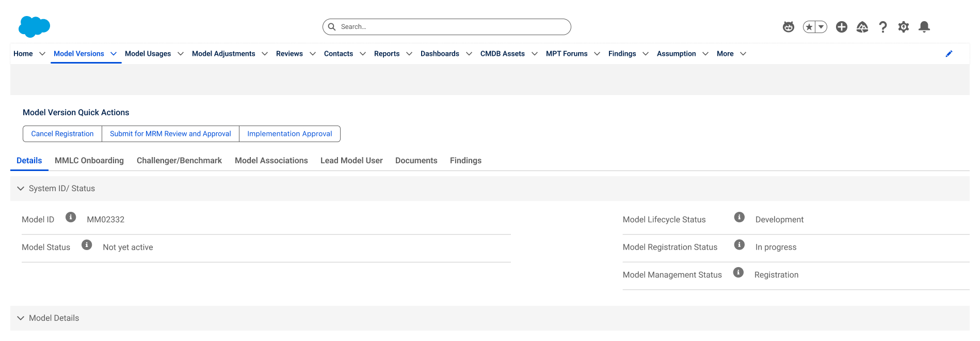Open the Dashboards nav item

[x=440, y=54]
